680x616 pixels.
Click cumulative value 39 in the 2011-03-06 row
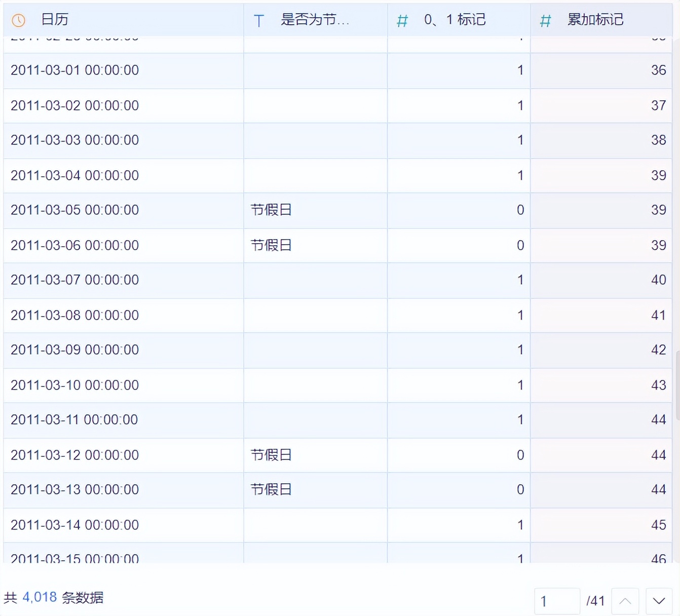point(659,245)
